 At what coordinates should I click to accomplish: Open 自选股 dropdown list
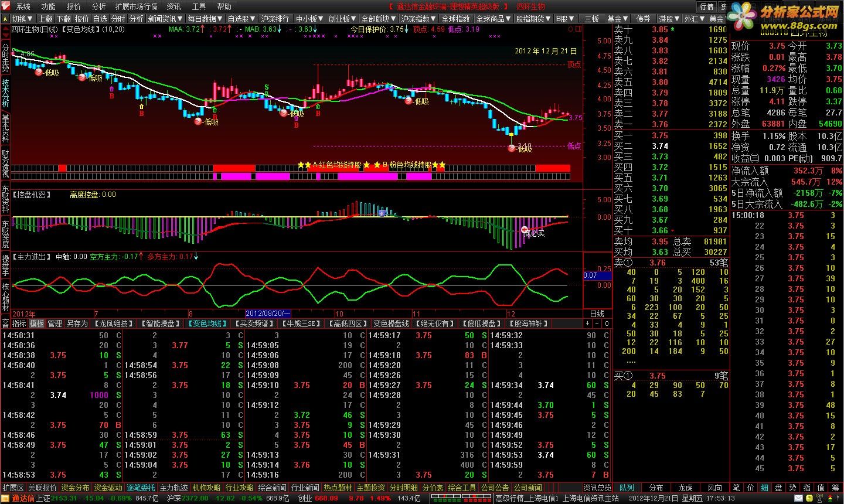pos(241,19)
